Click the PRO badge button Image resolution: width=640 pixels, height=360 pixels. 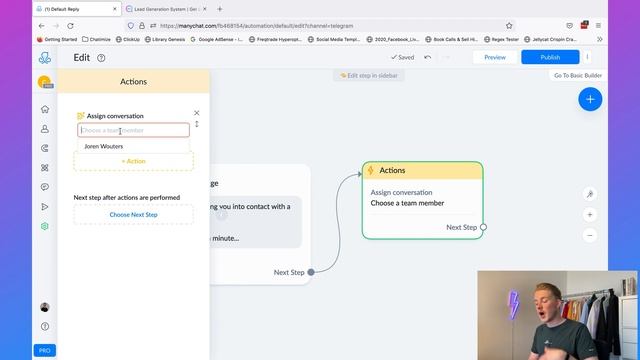point(44,350)
